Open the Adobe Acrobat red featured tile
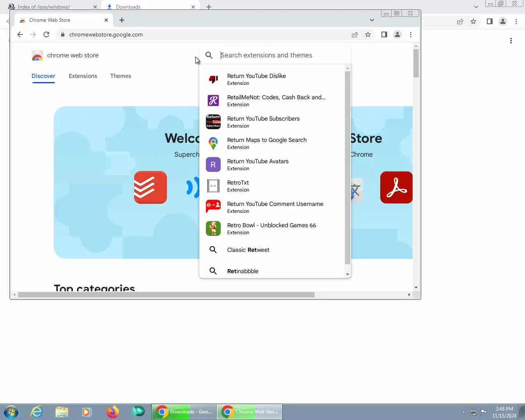Image resolution: width=525 pixels, height=420 pixels. coord(396,187)
